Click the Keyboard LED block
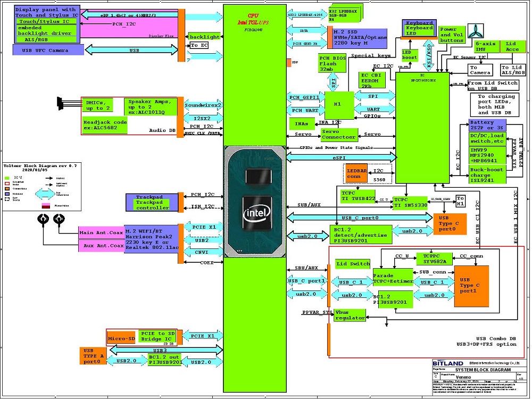Viewport: 532px width, 399px height. (x=420, y=30)
